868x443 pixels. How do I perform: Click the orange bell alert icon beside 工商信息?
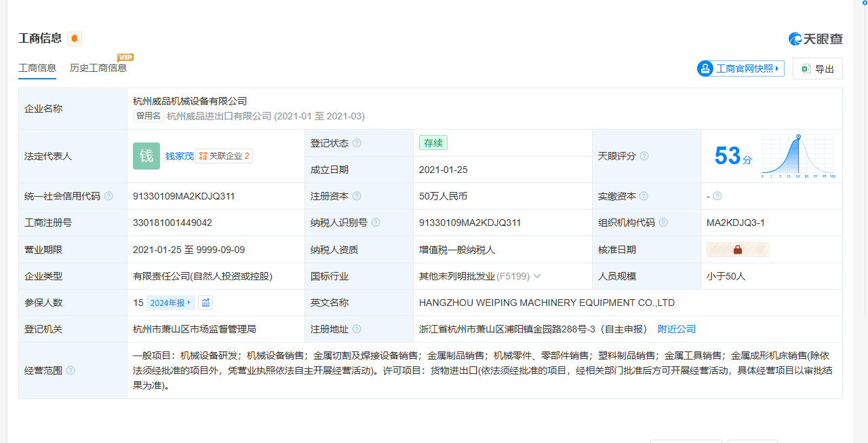(75, 39)
